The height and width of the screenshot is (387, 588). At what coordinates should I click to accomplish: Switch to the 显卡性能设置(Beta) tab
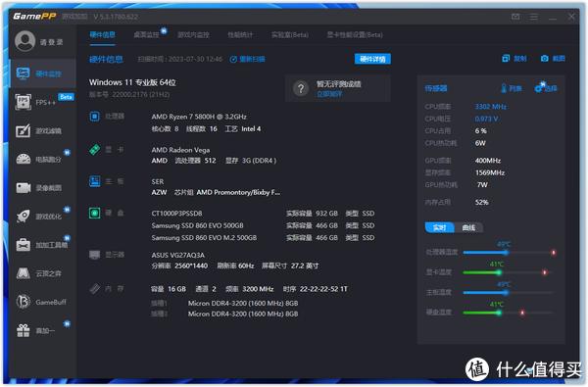pos(355,35)
